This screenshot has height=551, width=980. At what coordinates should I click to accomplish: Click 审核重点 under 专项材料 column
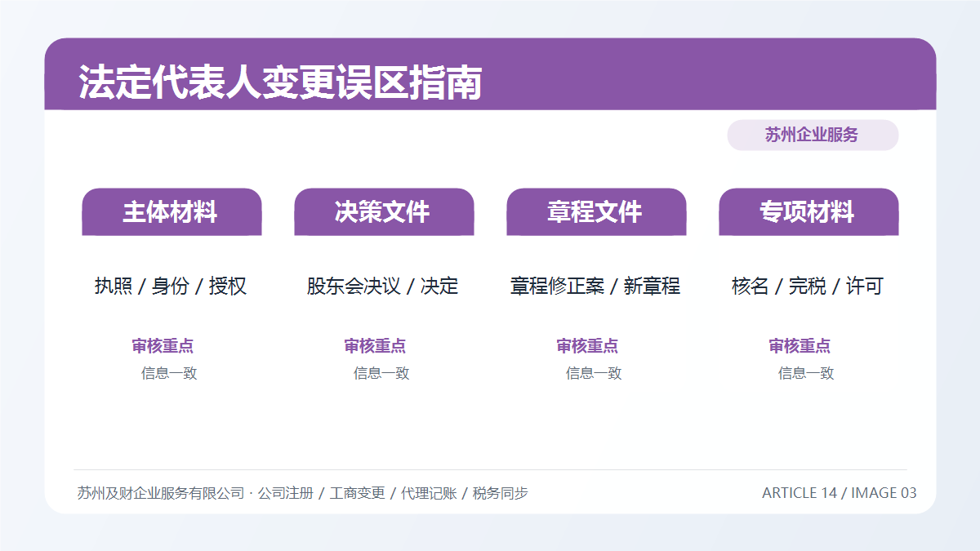(800, 346)
